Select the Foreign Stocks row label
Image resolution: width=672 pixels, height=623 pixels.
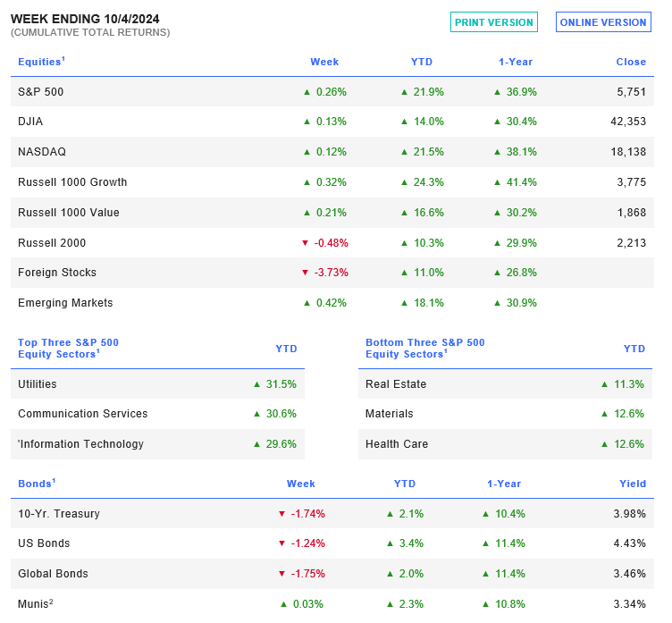57,273
